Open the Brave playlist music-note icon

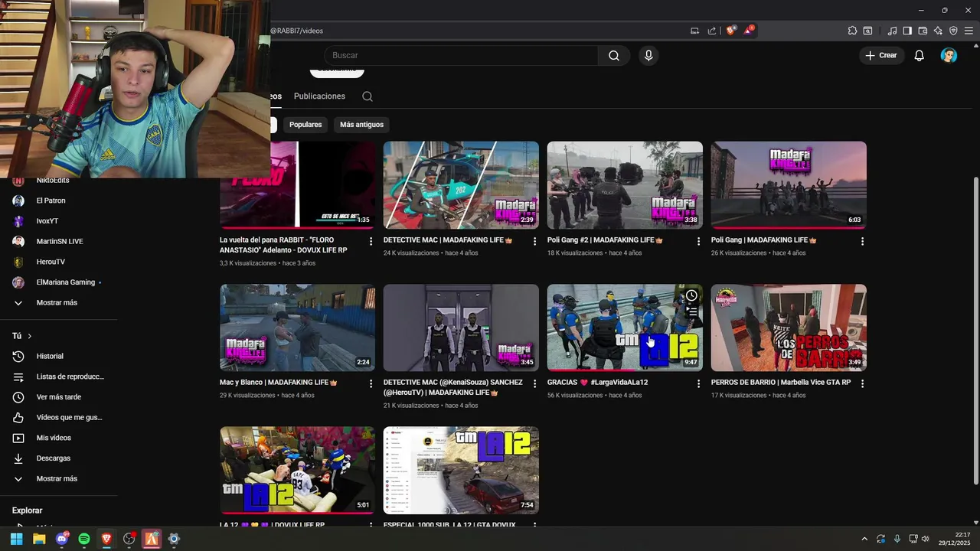click(892, 31)
